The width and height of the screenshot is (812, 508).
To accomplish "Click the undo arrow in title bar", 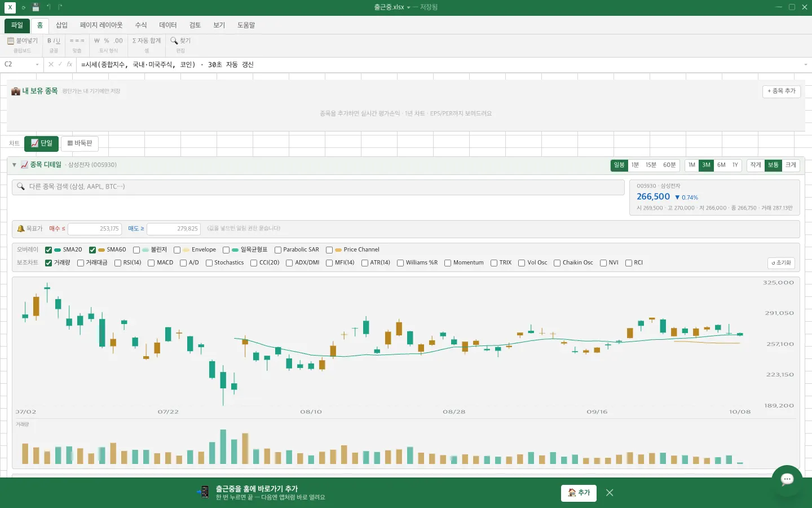I will [x=48, y=7].
